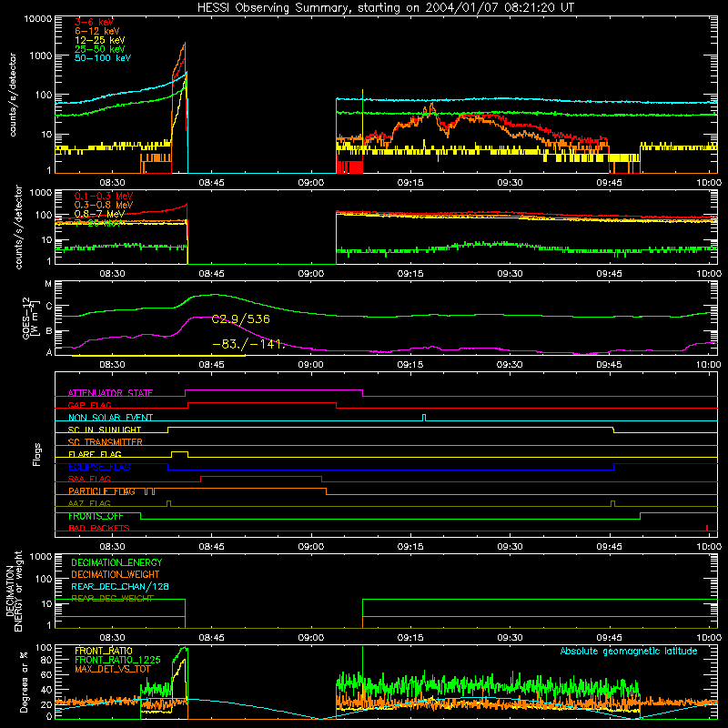Click the ECLIPSE_FLAG label

coord(99,467)
